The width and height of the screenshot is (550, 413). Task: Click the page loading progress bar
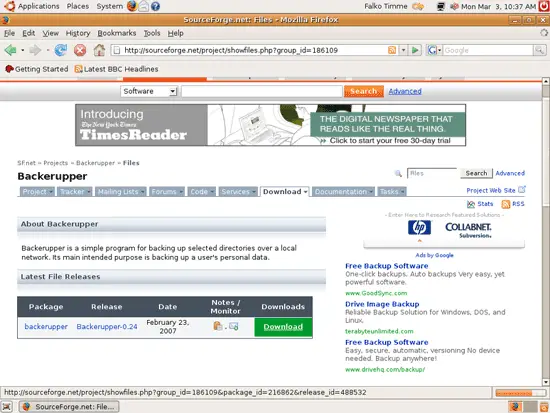click(x=521, y=393)
